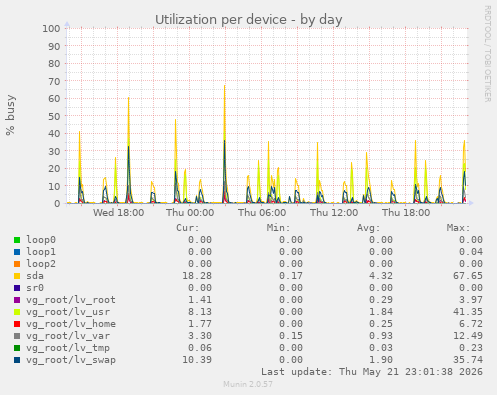The image size is (497, 395).
Task: Click sda max value 67.65
Action: 468,276
